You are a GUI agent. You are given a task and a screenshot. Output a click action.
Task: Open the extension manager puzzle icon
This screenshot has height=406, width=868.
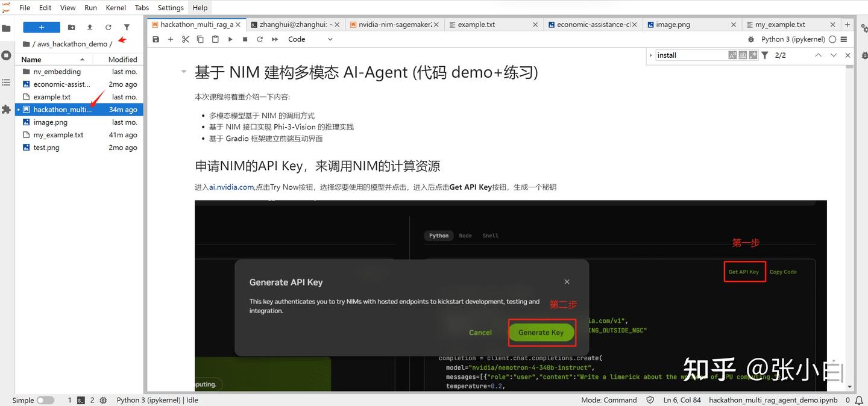click(x=6, y=109)
